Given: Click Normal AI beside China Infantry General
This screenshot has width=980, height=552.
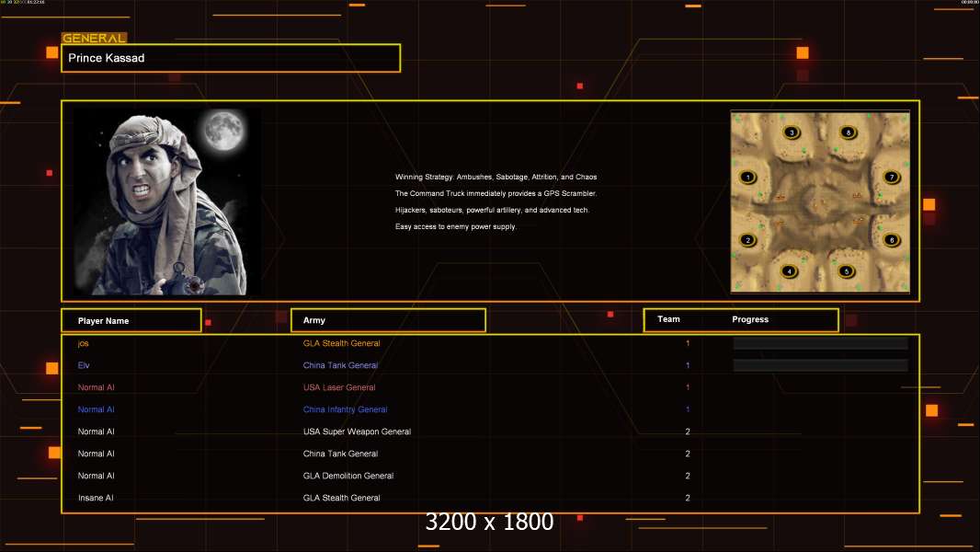Looking at the screenshot, I should click(97, 409).
